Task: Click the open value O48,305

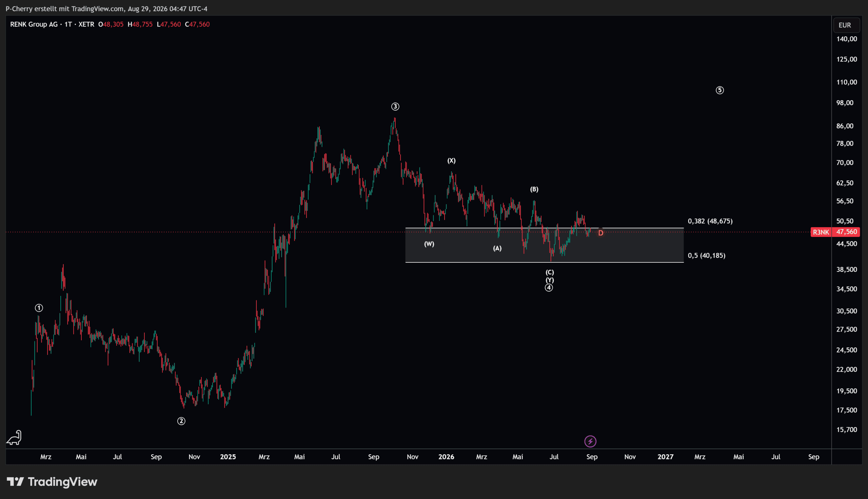Action: [111, 24]
